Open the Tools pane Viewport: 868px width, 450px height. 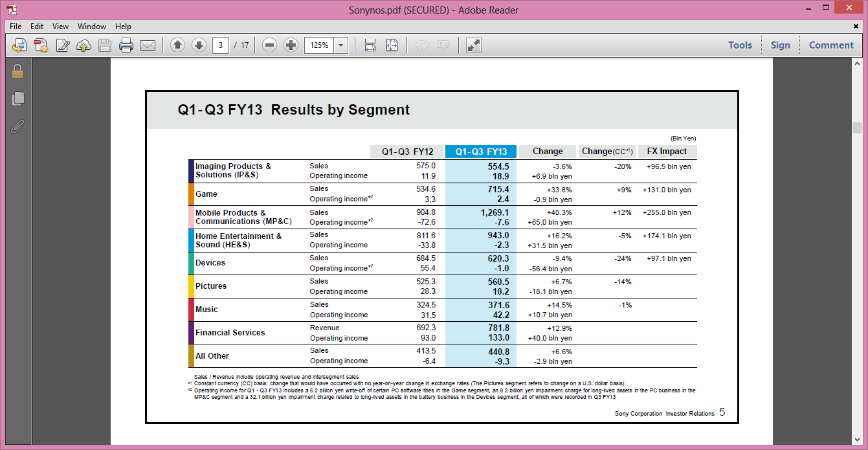740,45
